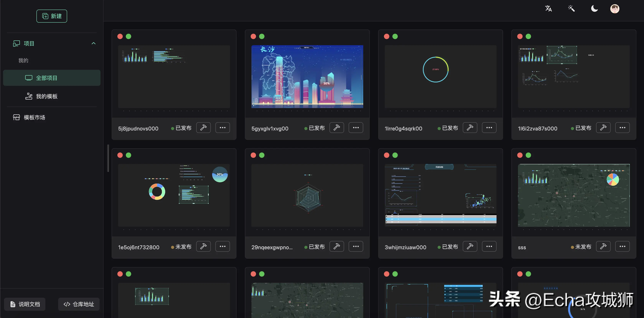644x318 pixels.
Task: Open more options for 29nqeexgwpno project
Action: 356,246
